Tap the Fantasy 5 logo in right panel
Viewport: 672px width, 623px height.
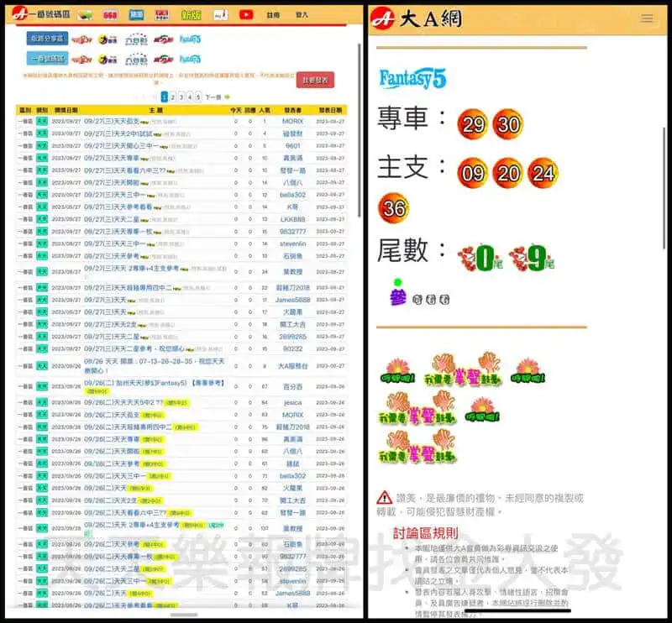point(412,80)
